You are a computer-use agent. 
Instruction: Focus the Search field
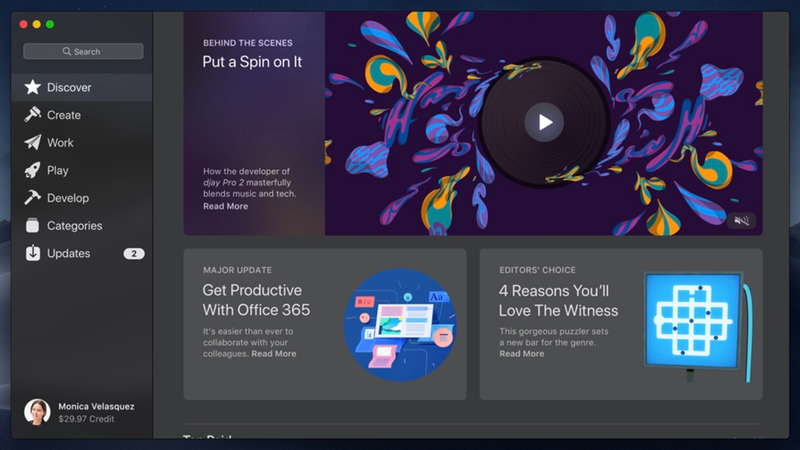click(83, 51)
